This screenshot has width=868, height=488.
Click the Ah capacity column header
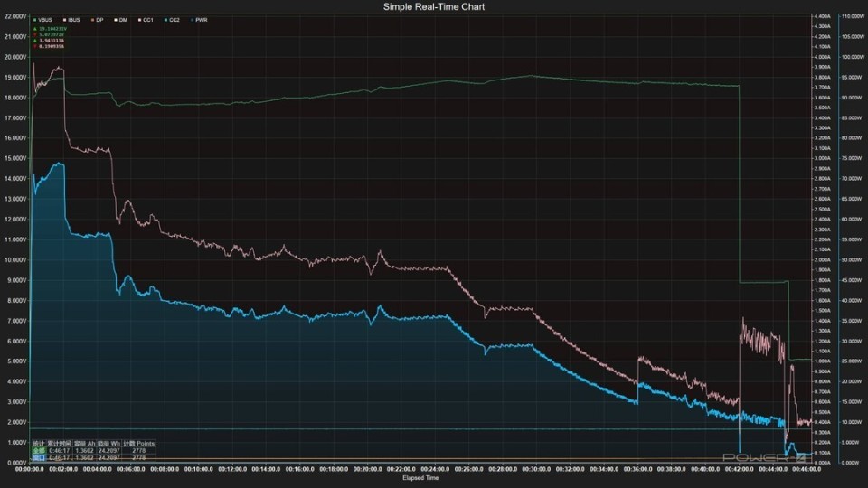click(85, 444)
